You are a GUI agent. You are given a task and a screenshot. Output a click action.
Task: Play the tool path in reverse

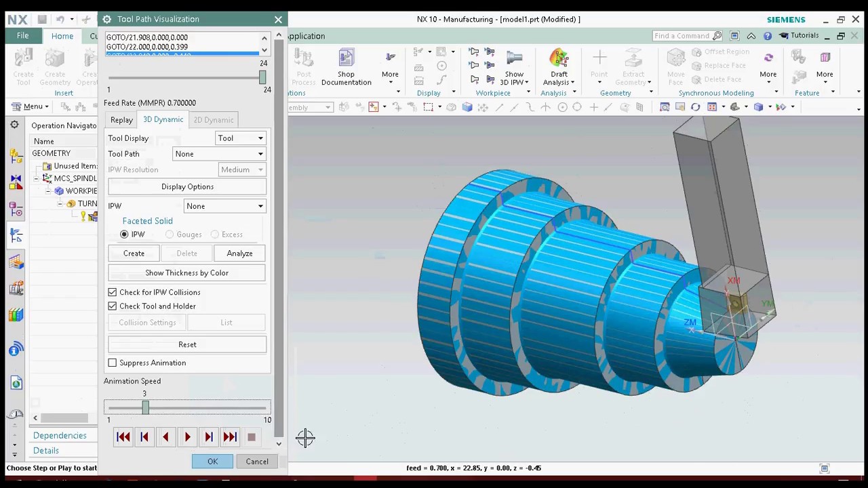coord(165,437)
